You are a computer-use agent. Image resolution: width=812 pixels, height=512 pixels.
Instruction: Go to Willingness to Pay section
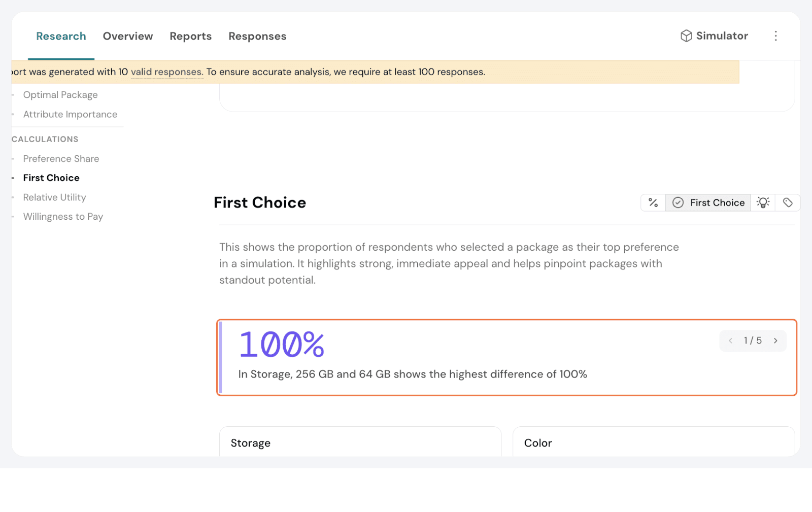[63, 217]
